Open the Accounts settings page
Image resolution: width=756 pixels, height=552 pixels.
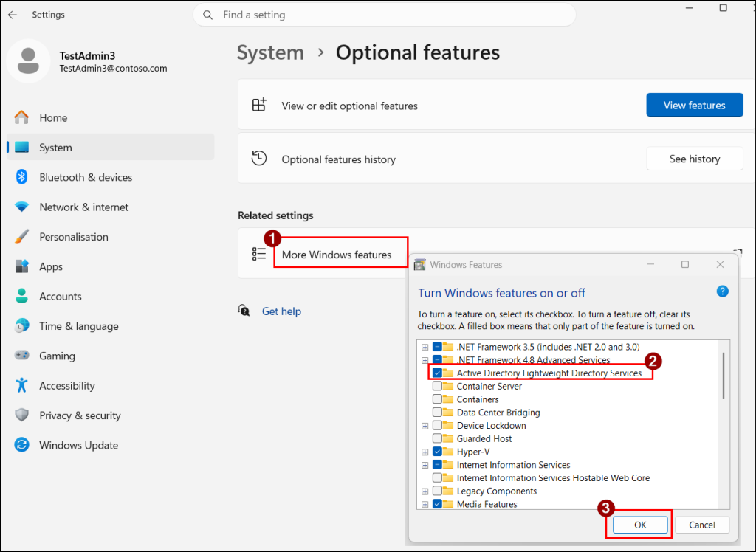60,296
